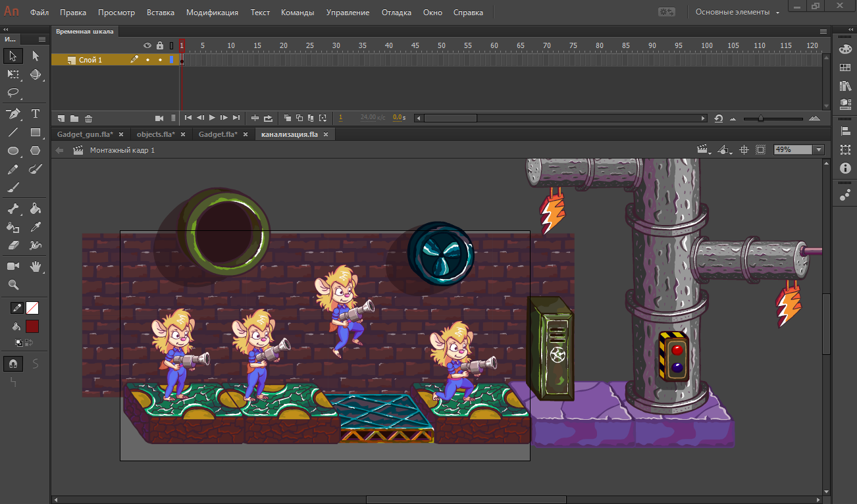
Task: Click the Black and White colors icon
Action: 19,342
